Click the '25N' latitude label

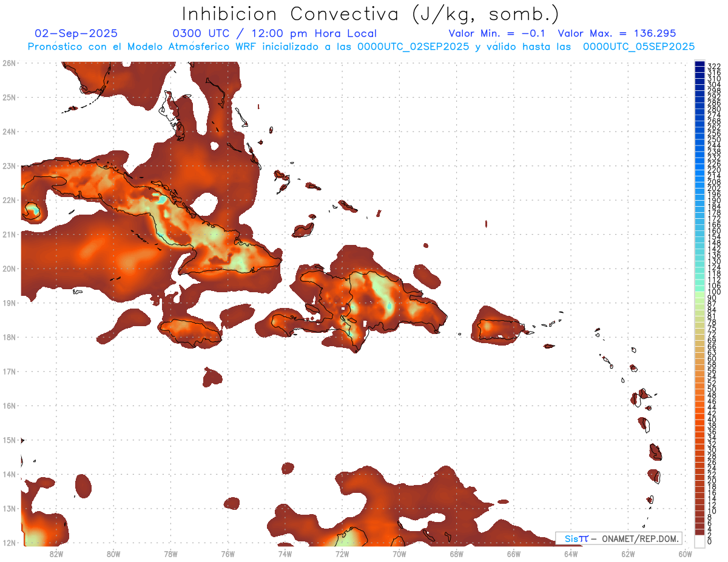pos(8,97)
